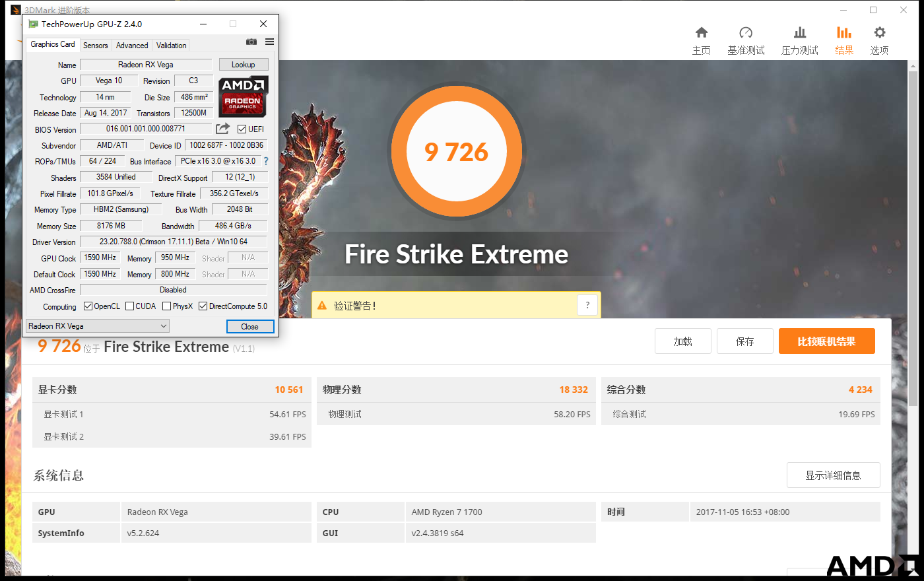Open GPU-Z hamburger menu

coord(269,42)
